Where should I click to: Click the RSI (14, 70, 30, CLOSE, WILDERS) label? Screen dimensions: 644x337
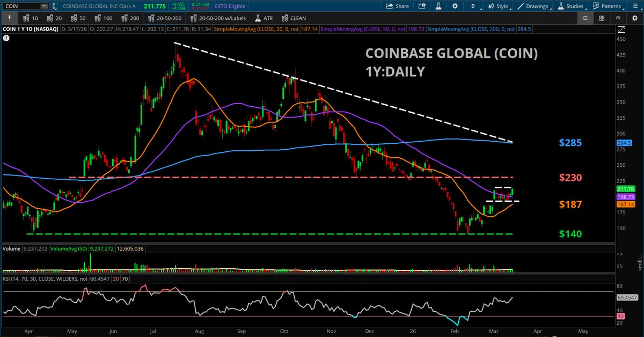(x=44, y=279)
